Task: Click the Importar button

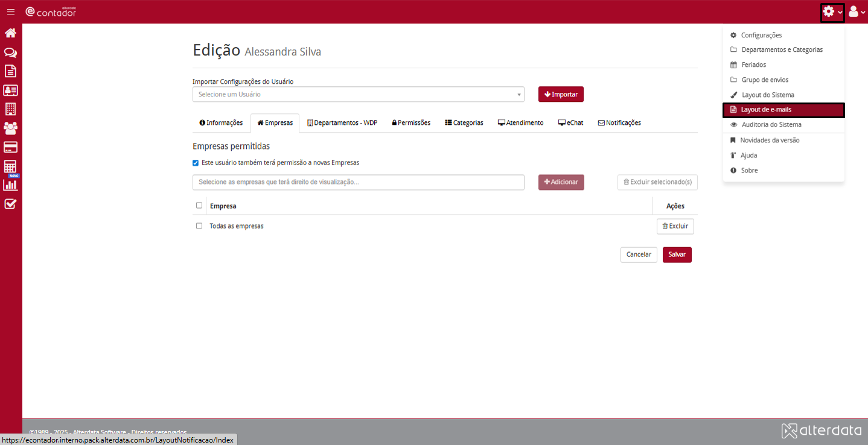Action: (x=561, y=94)
